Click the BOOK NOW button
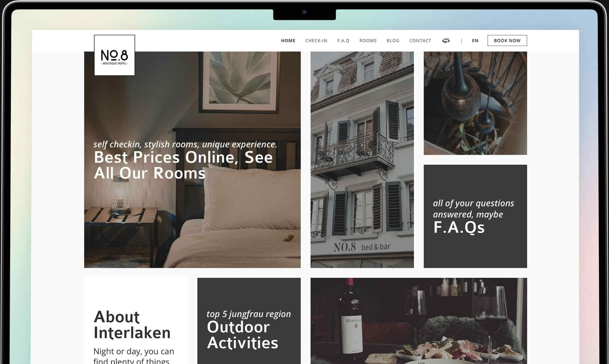The width and height of the screenshot is (609, 364). [x=507, y=41]
